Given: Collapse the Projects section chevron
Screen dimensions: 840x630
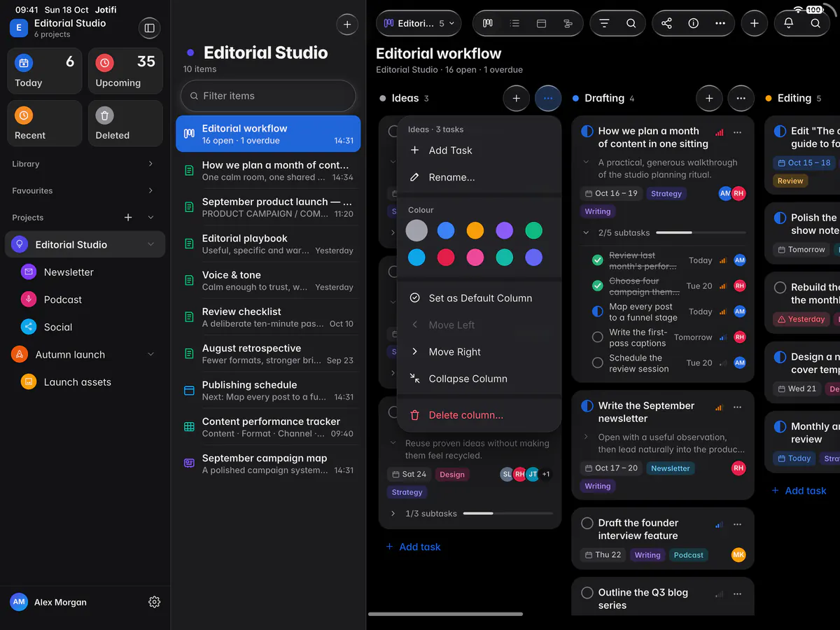Looking at the screenshot, I should [150, 218].
